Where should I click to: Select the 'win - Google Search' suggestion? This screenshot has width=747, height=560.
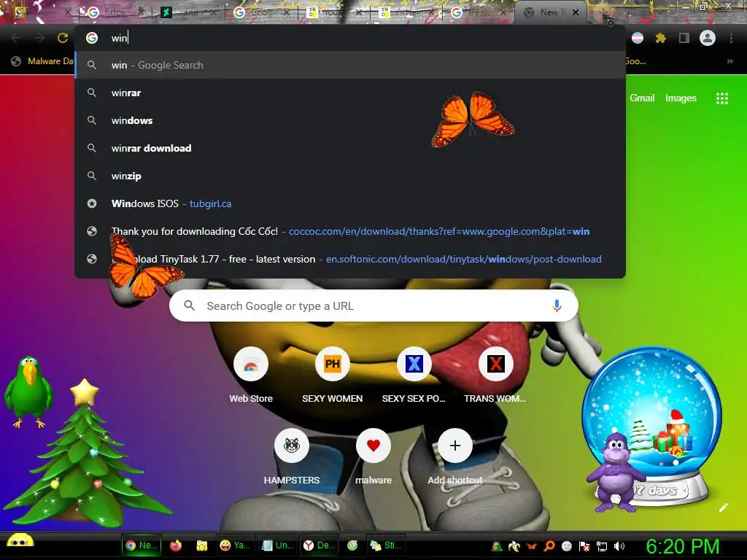point(350,65)
